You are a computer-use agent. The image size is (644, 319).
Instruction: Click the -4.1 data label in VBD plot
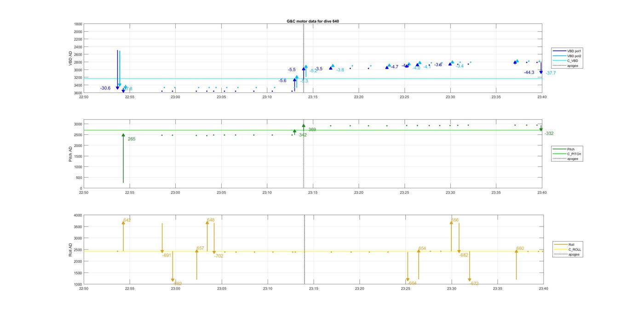click(x=427, y=67)
